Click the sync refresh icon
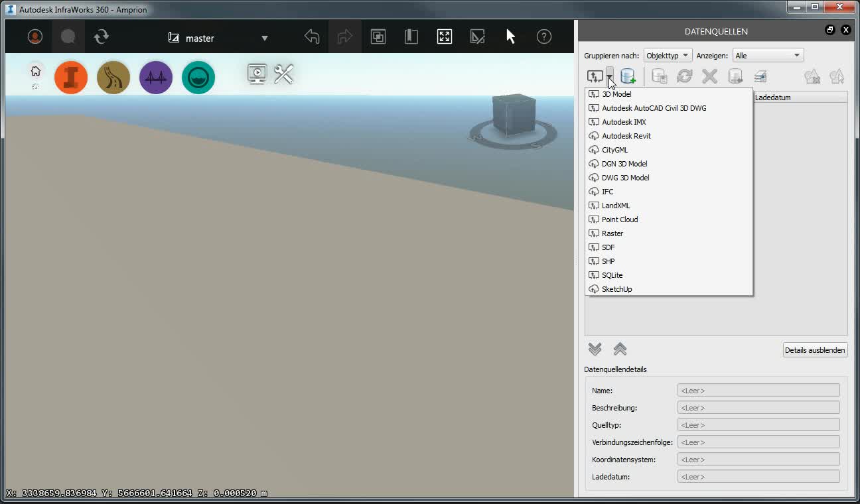This screenshot has height=504, width=860. coord(102,37)
